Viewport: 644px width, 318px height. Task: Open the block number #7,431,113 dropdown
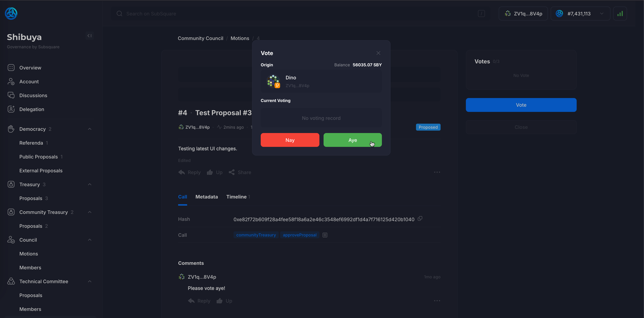602,14
